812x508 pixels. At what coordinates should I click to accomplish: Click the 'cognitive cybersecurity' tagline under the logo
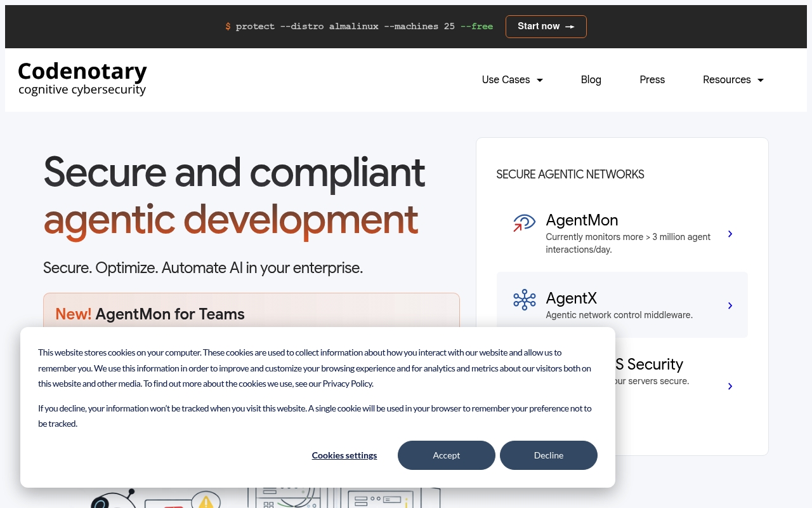pyautogui.click(x=82, y=90)
